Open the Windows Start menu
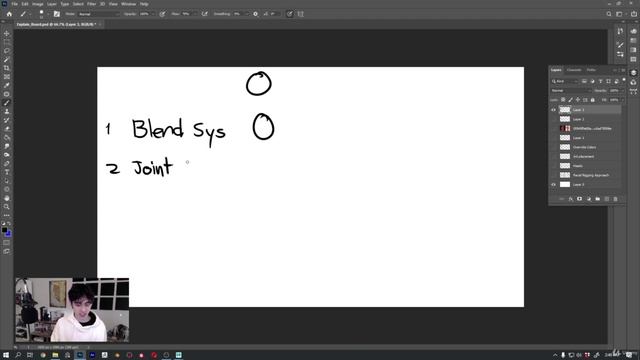Image resolution: width=640 pixels, height=360 pixels. tap(6, 355)
